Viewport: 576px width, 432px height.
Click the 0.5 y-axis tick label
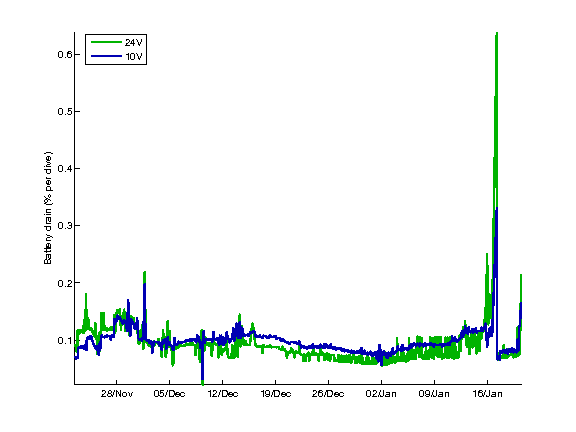tap(64, 111)
